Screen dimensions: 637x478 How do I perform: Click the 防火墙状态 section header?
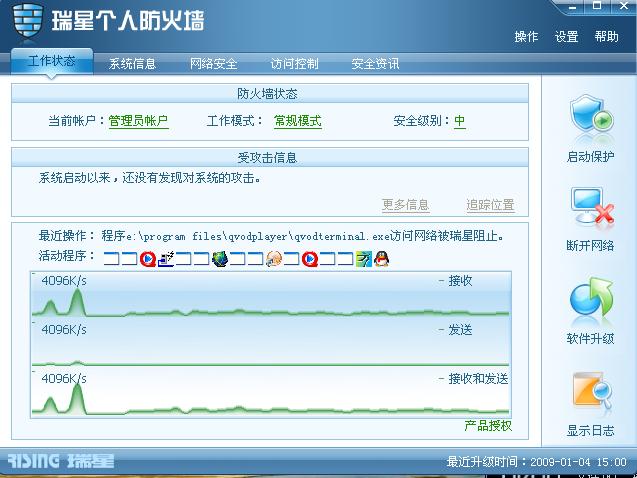pyautogui.click(x=270, y=94)
